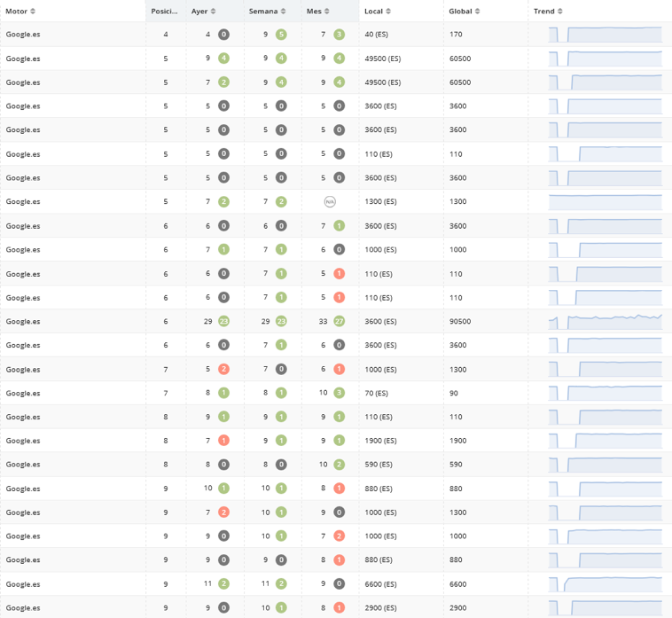
Task: Click the red 1 Ayer badge in the 1900 (ES) row
Action: (x=223, y=441)
